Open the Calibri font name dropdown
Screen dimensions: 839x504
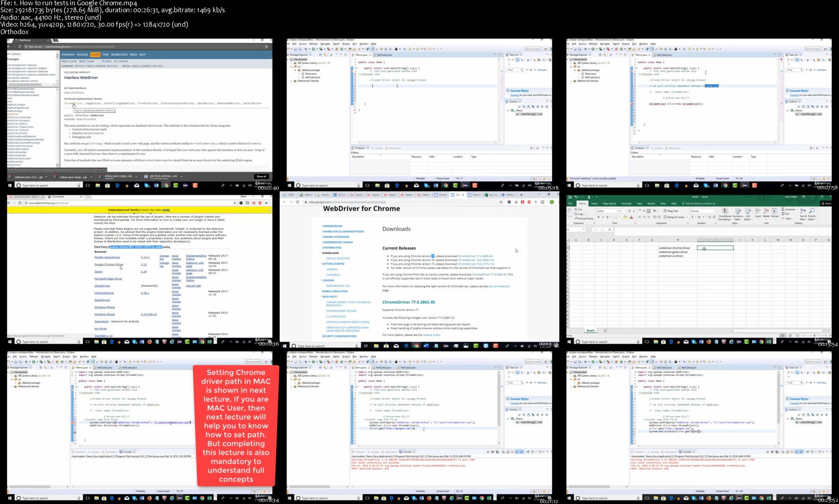click(x=617, y=211)
